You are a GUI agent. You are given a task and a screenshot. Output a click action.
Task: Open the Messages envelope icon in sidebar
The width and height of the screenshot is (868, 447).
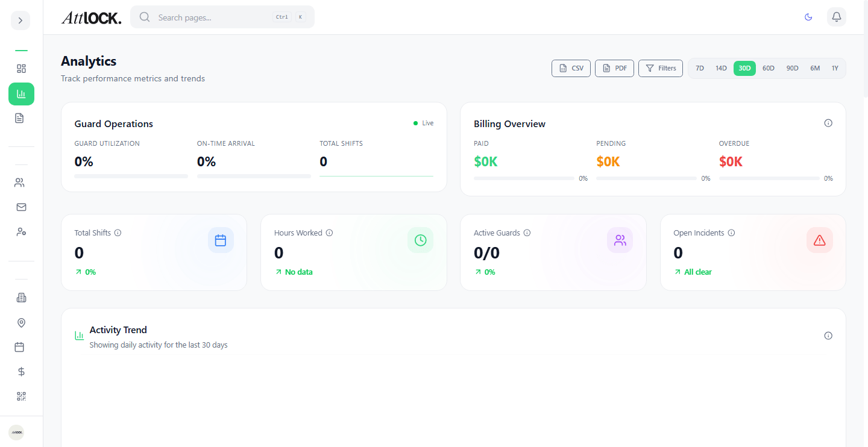(x=21, y=207)
